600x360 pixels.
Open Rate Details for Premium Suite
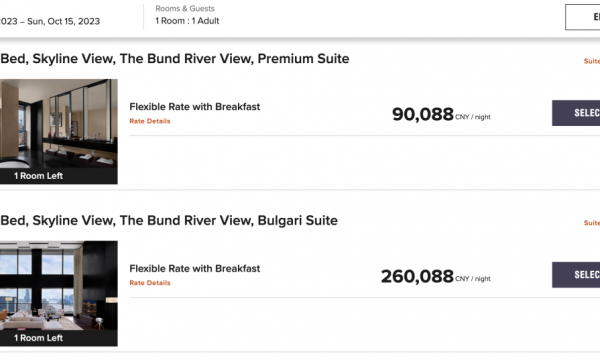pyautogui.click(x=150, y=121)
